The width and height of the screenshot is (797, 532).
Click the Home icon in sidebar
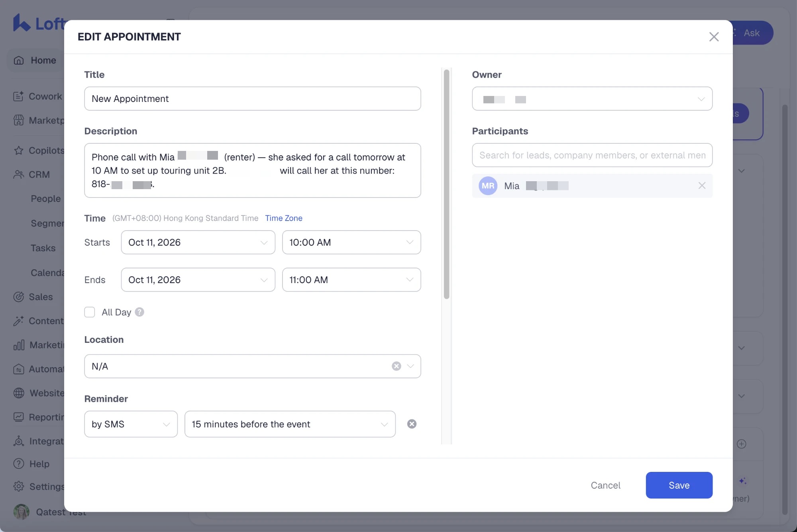[19, 60]
